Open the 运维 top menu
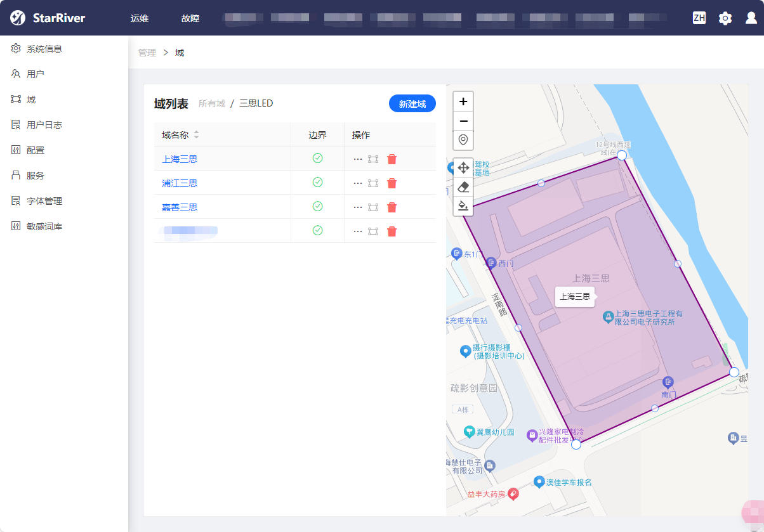This screenshot has height=532, width=764. (x=140, y=18)
